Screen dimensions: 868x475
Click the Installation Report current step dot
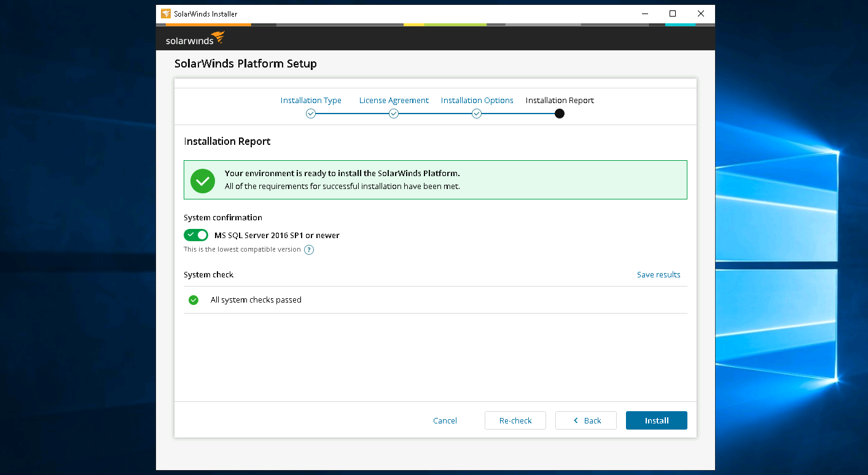(x=560, y=114)
